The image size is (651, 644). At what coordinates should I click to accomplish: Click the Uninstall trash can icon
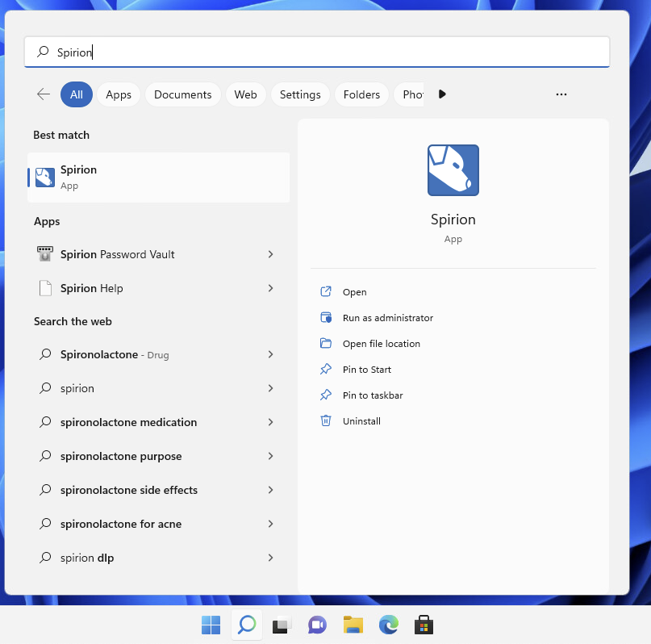click(x=326, y=420)
